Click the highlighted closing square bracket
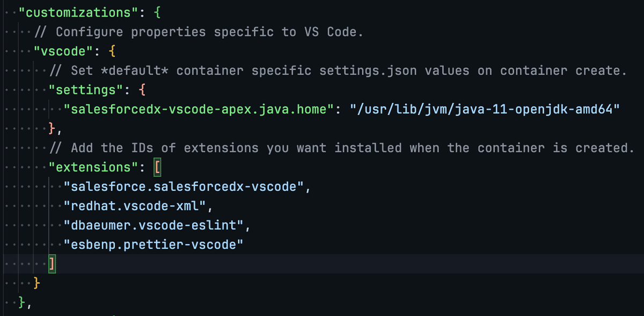 click(52, 264)
